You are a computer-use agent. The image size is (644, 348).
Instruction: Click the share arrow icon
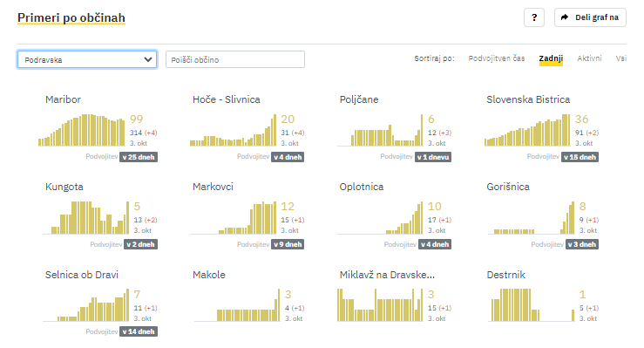tap(565, 17)
